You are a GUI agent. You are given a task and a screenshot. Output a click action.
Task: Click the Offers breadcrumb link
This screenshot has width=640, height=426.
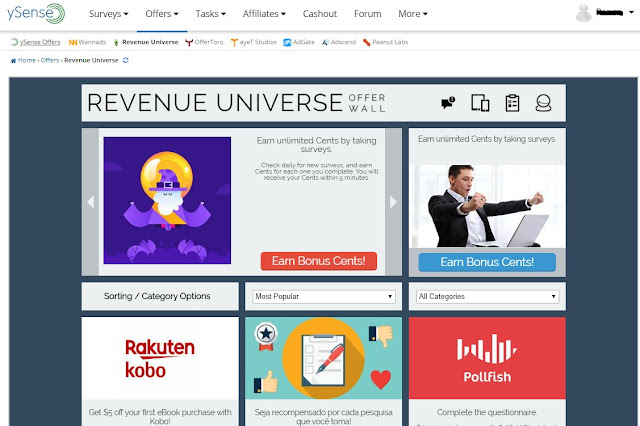click(50, 61)
